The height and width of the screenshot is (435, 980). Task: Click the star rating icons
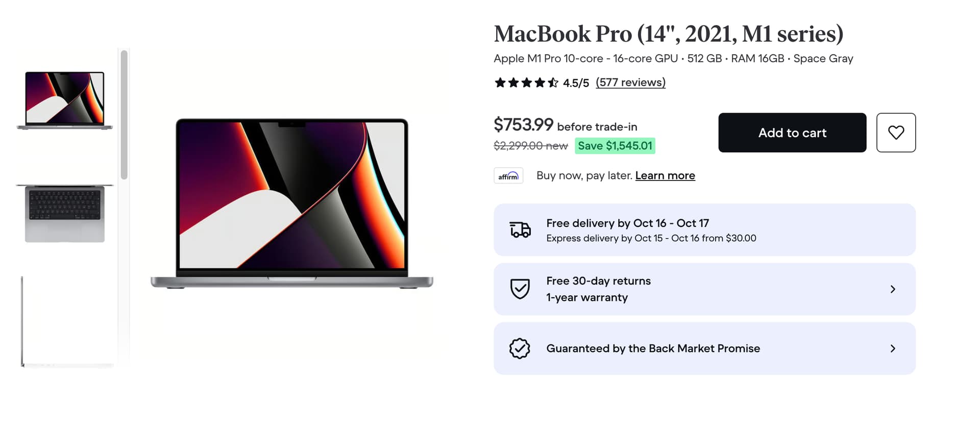point(526,83)
